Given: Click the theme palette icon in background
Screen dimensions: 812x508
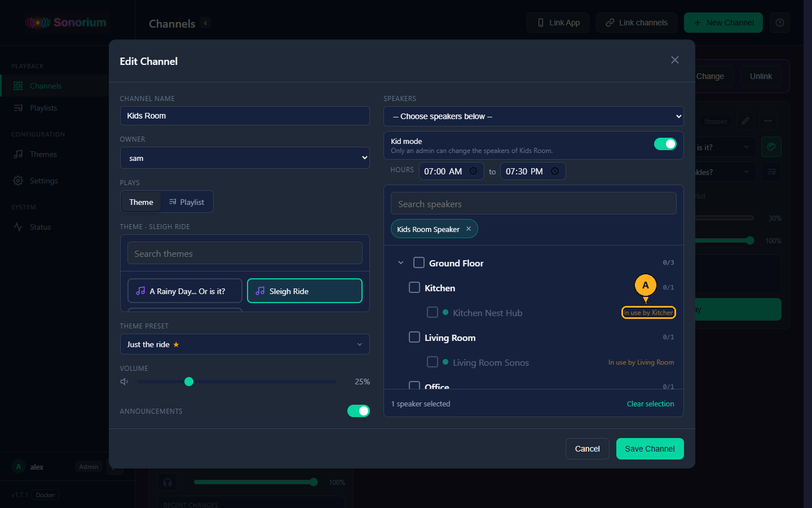Looking at the screenshot, I should pos(771,147).
